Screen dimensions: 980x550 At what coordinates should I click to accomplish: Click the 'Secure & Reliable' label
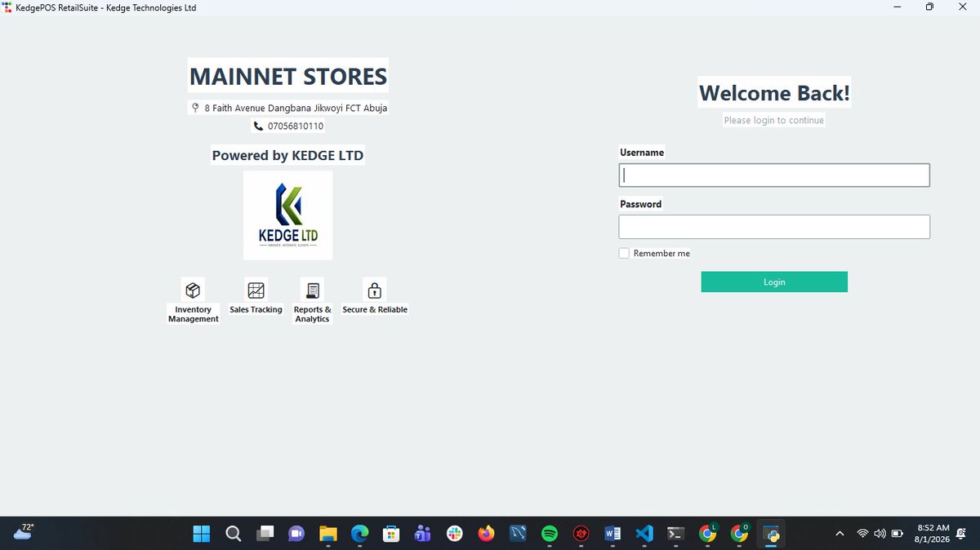pyautogui.click(x=375, y=310)
